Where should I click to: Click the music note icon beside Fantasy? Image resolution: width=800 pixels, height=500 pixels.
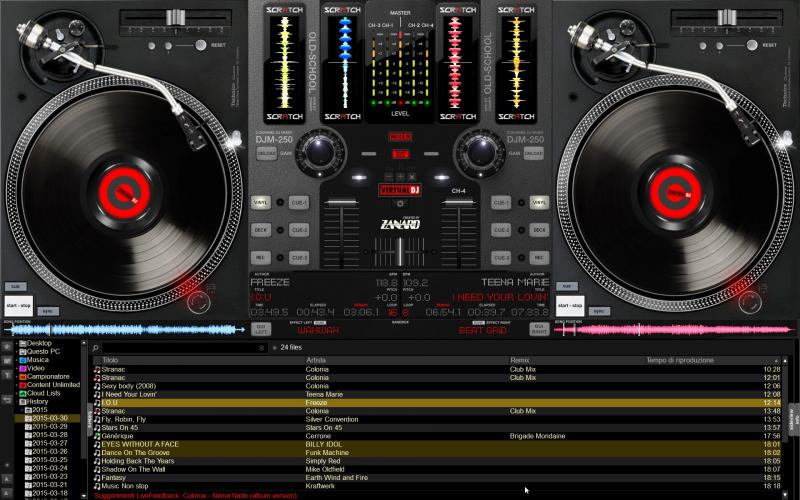(97, 478)
